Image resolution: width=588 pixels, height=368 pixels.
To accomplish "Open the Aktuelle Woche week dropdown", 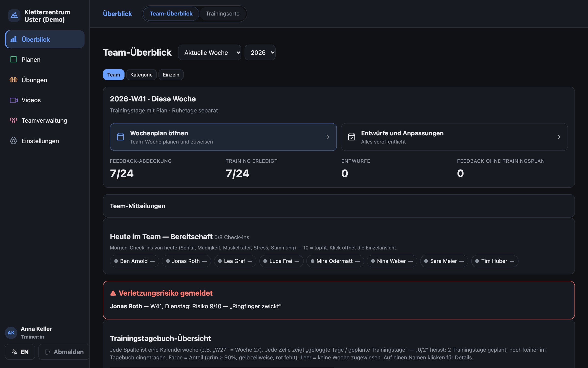I will (210, 53).
